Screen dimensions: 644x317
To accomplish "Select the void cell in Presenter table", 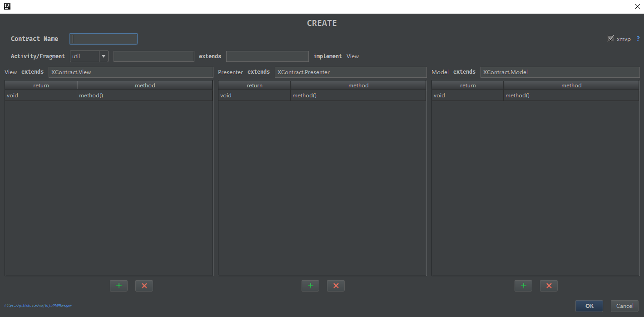I will 255,96.
